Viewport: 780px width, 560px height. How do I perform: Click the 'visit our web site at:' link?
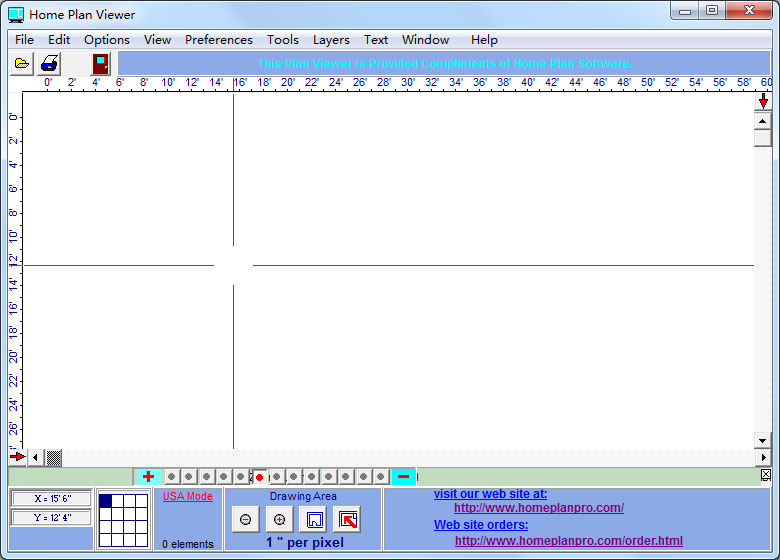[490, 494]
